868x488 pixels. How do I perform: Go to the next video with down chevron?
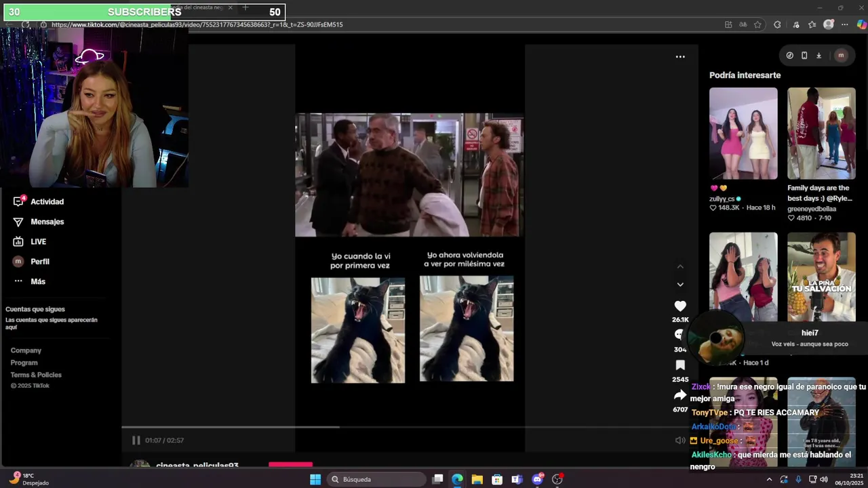click(x=680, y=285)
